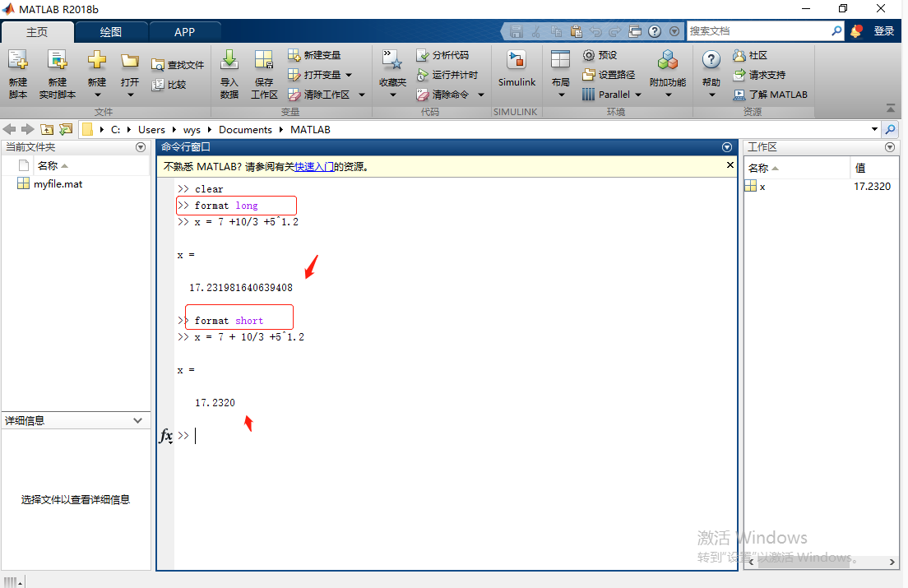Screen dimensions: 908x588
Task: Click the Import Data (导入数据) icon
Action: coord(229,59)
